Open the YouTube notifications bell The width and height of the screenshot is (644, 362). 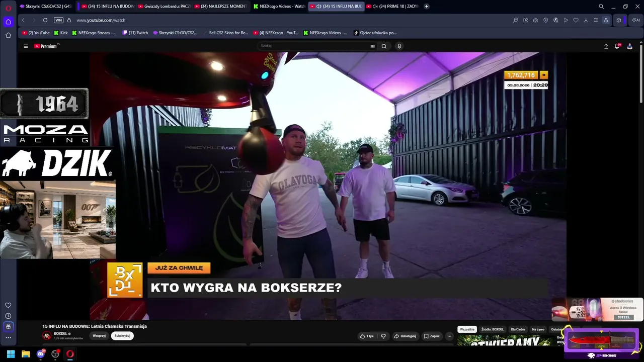click(x=617, y=46)
